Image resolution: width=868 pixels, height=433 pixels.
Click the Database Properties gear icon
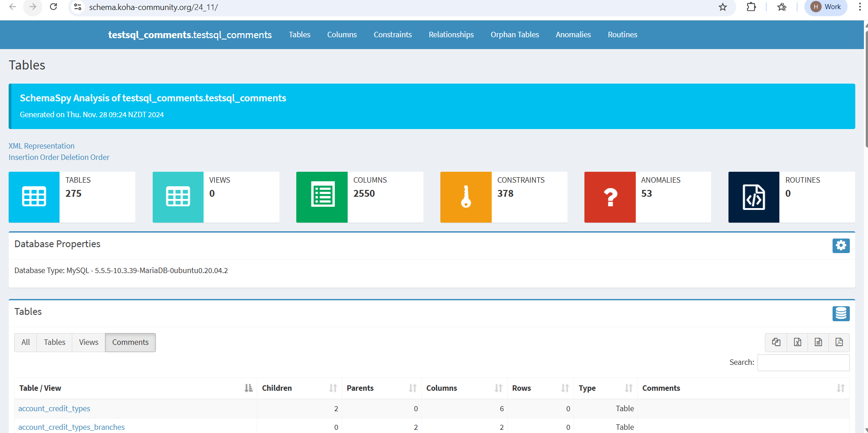tap(841, 246)
